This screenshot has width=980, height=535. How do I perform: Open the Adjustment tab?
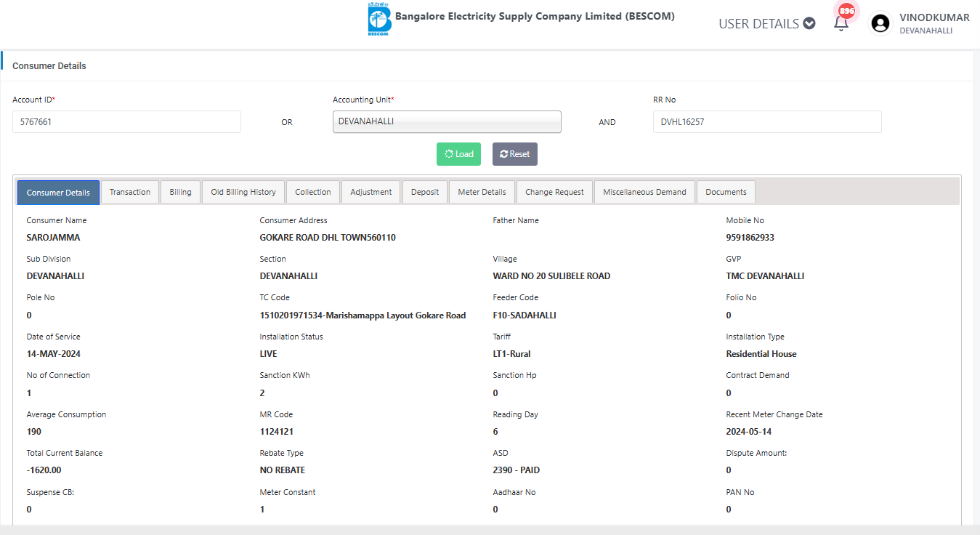tap(371, 192)
